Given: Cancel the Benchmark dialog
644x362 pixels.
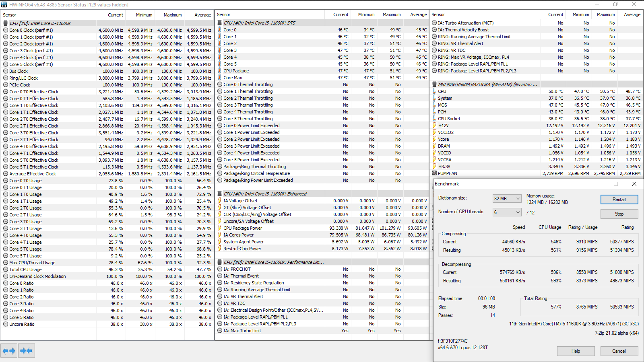Looking at the screenshot, I should [619, 351].
